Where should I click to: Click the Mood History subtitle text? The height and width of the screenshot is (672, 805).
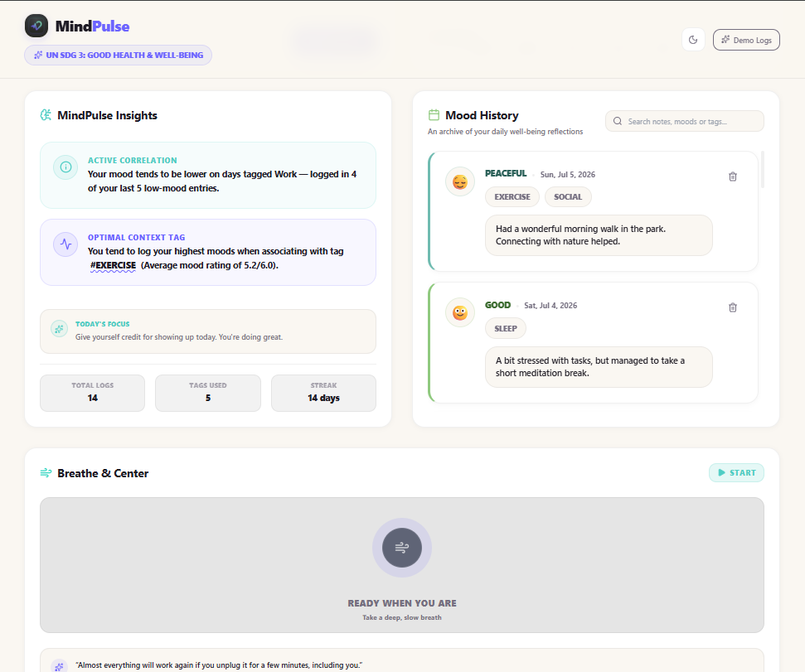[x=505, y=131]
